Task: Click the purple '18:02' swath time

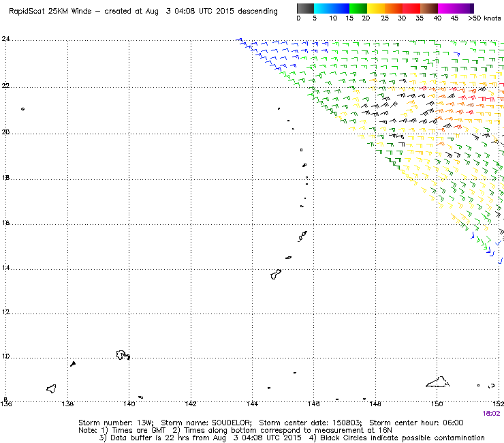Action: tap(492, 414)
